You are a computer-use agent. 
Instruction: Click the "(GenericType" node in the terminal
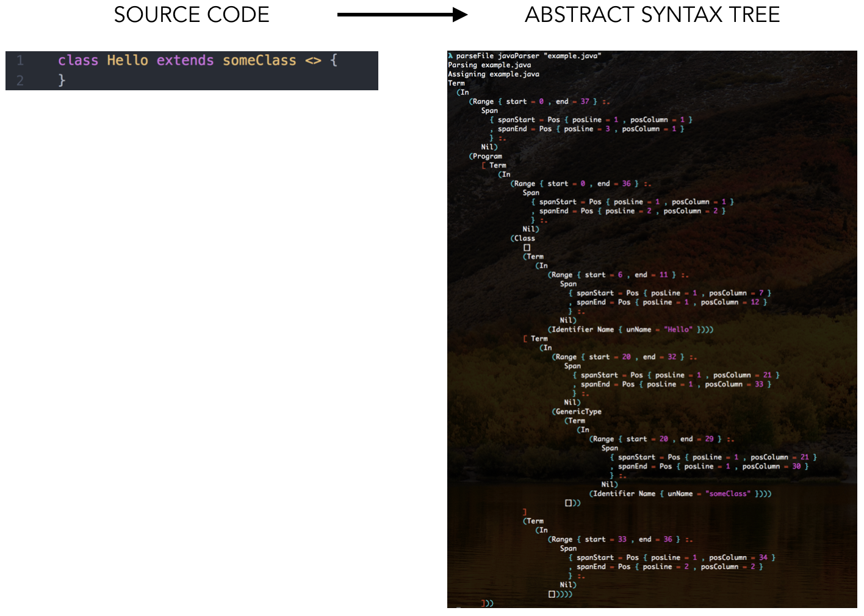pos(577,412)
